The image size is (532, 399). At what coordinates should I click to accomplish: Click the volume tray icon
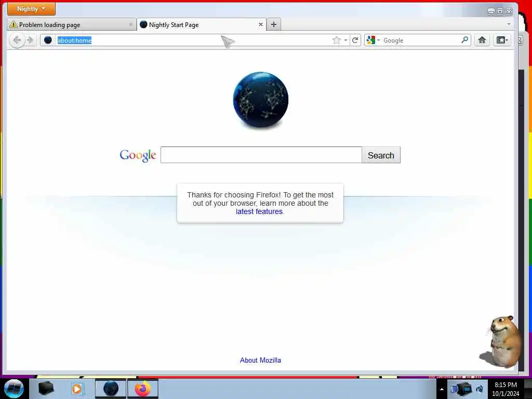click(x=480, y=390)
